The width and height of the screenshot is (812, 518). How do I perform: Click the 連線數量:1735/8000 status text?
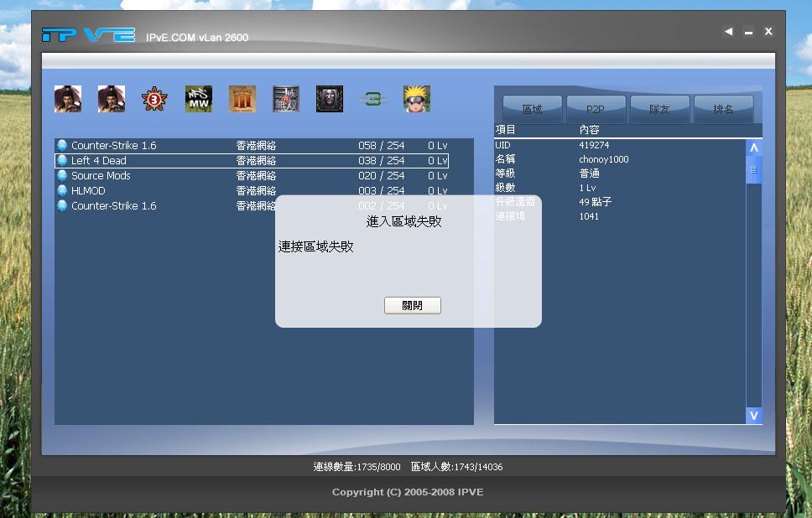point(357,467)
